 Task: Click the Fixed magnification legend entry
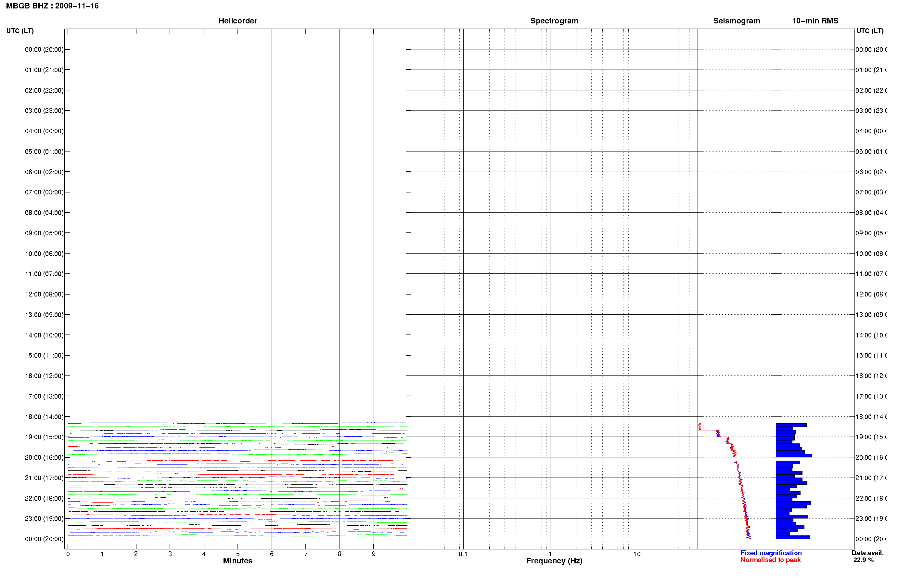click(771, 553)
